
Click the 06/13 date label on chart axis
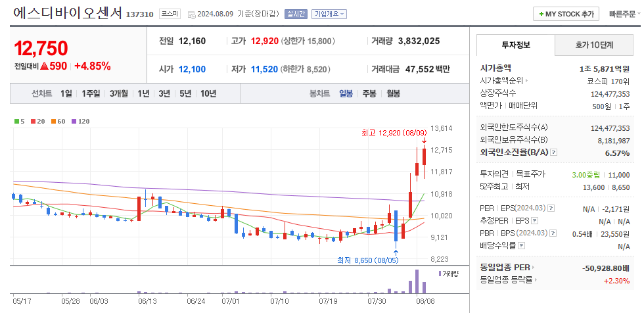click(147, 301)
